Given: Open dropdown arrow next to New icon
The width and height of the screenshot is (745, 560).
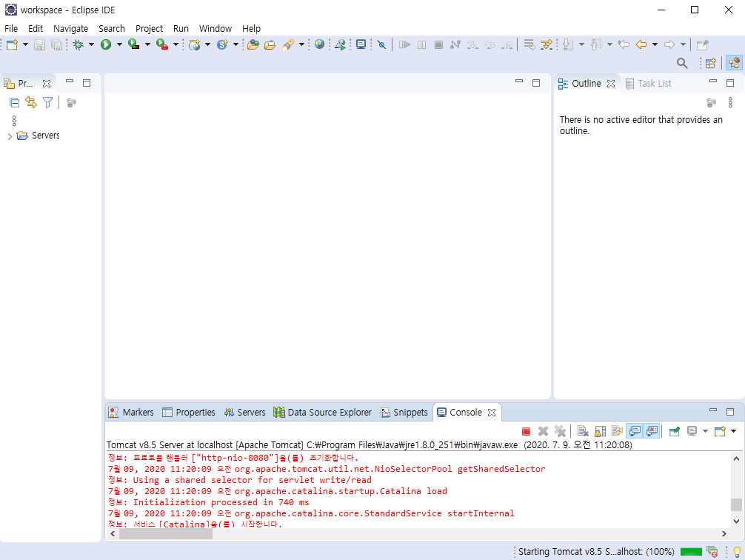Looking at the screenshot, I should coord(26,44).
